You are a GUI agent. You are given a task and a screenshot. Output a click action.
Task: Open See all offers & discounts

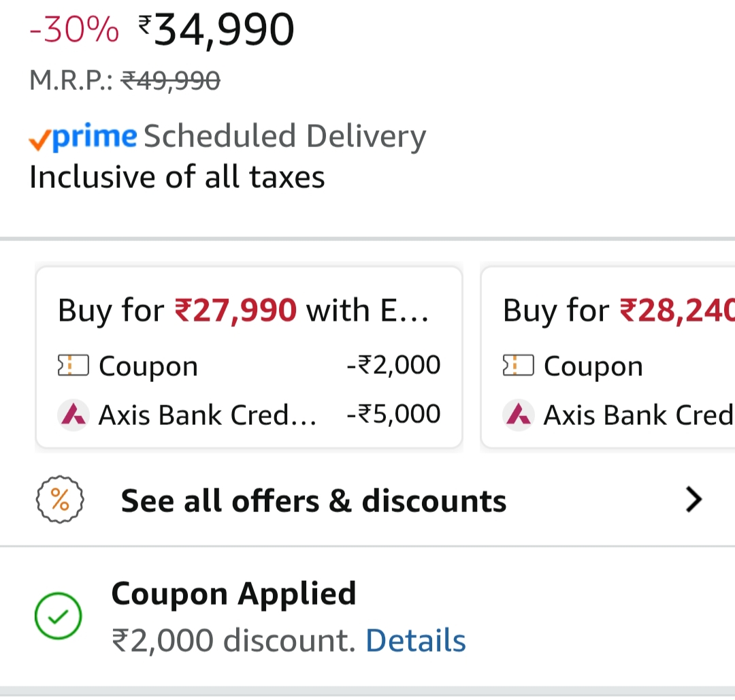coord(314,501)
